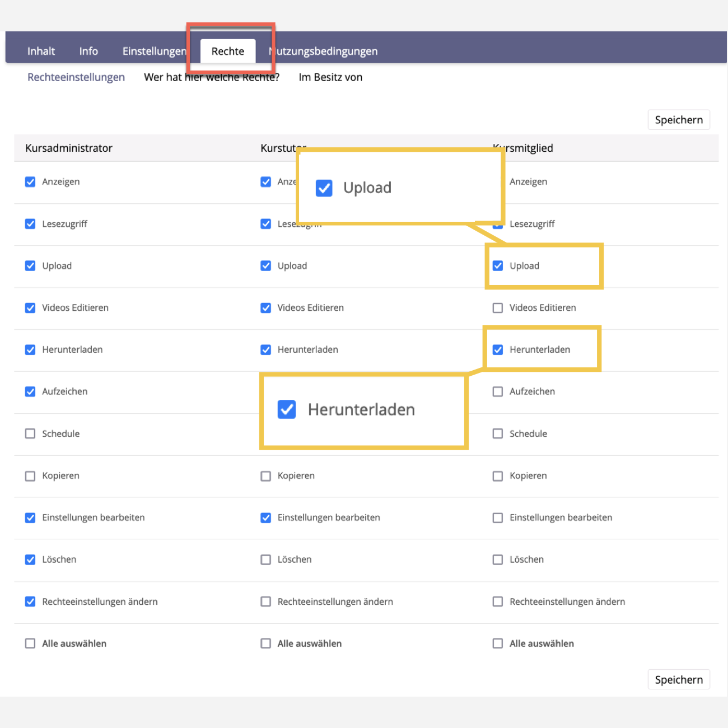Open the Nutzungsbedingungen tab

325,51
